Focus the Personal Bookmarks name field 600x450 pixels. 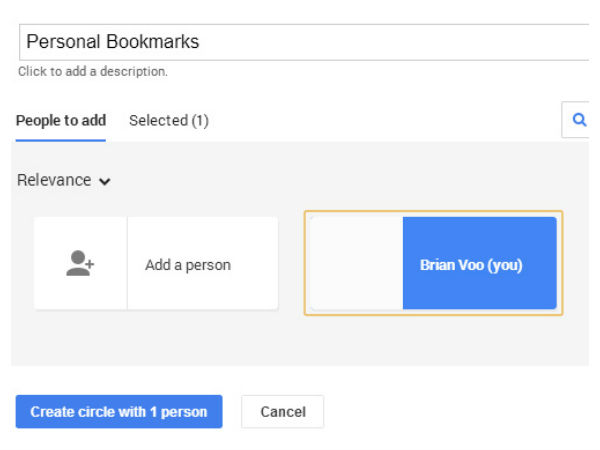coord(300,42)
